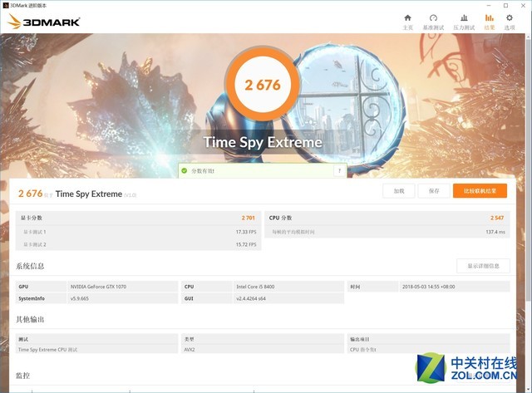
Task: Click the vertical scrollbar on the right
Action: (529, 169)
